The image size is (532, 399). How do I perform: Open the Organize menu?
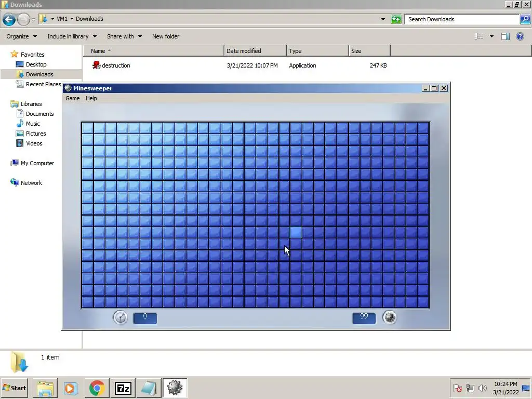(x=21, y=36)
